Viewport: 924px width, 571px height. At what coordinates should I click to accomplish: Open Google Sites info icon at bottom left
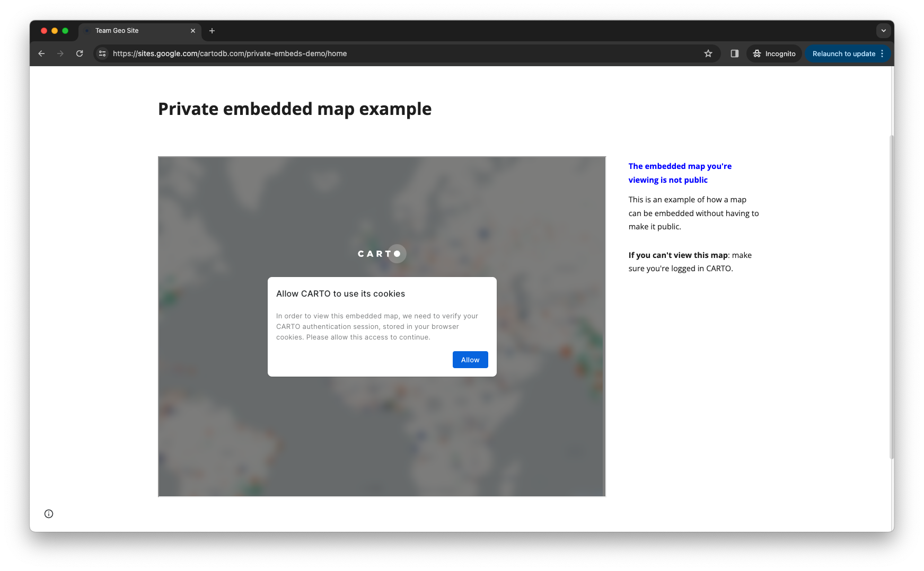point(49,514)
